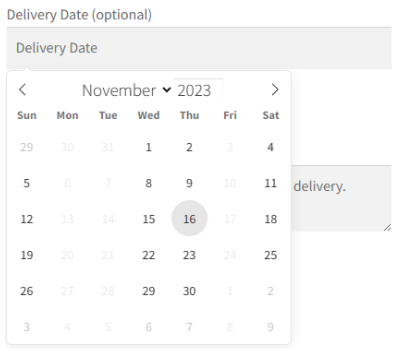Pick Saturday November 18
Screen dimensions: 402x360
(270, 219)
